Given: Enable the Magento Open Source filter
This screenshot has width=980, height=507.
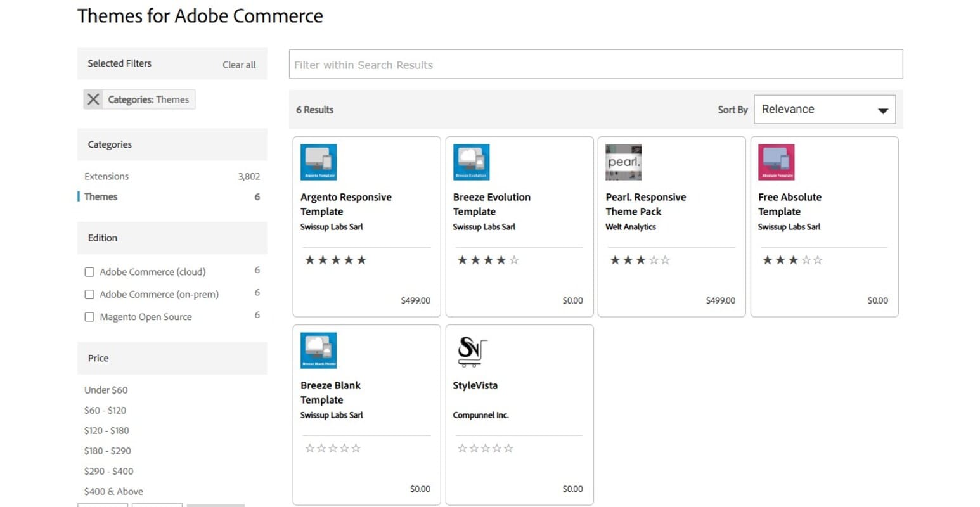Looking at the screenshot, I should 89,316.
